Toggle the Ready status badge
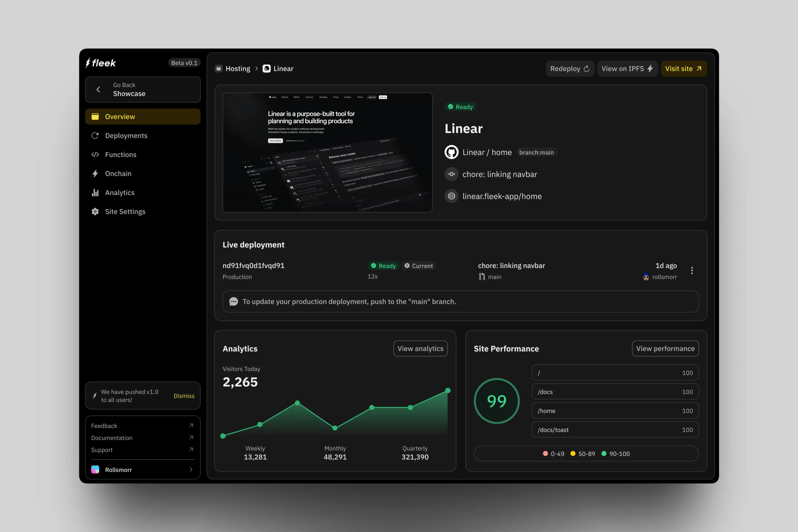 click(460, 107)
